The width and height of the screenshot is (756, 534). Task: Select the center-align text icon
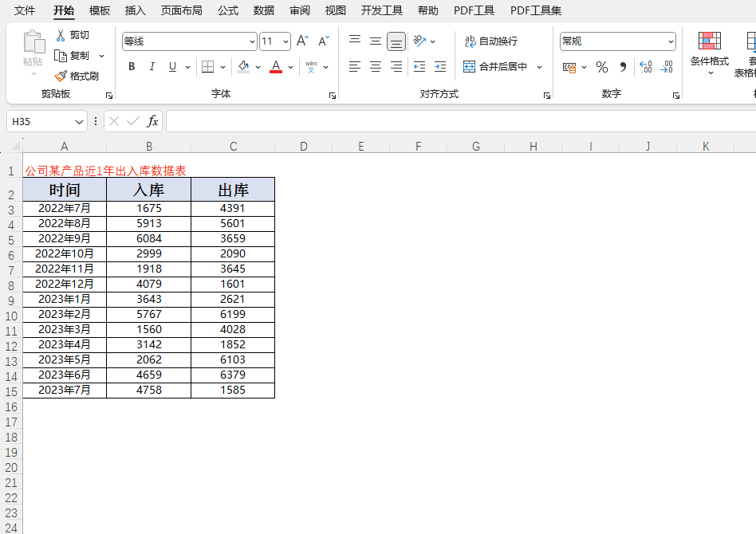pos(375,67)
